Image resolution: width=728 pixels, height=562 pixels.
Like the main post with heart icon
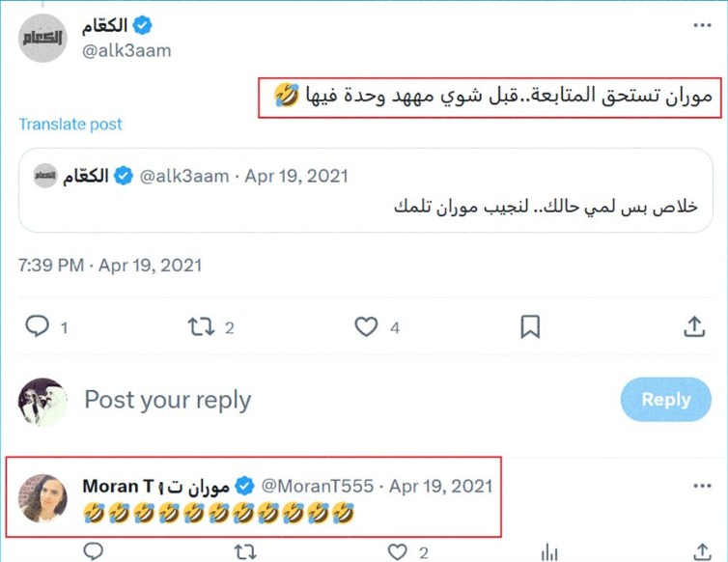click(x=366, y=327)
